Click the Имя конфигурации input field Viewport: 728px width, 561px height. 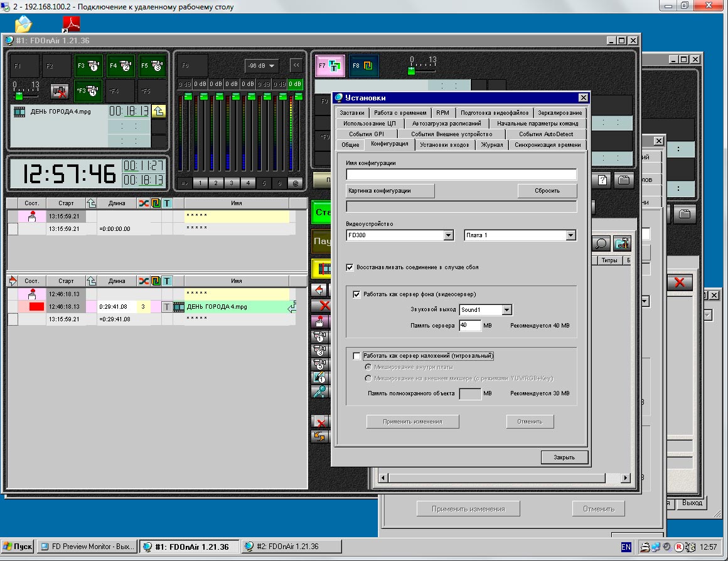(461, 174)
